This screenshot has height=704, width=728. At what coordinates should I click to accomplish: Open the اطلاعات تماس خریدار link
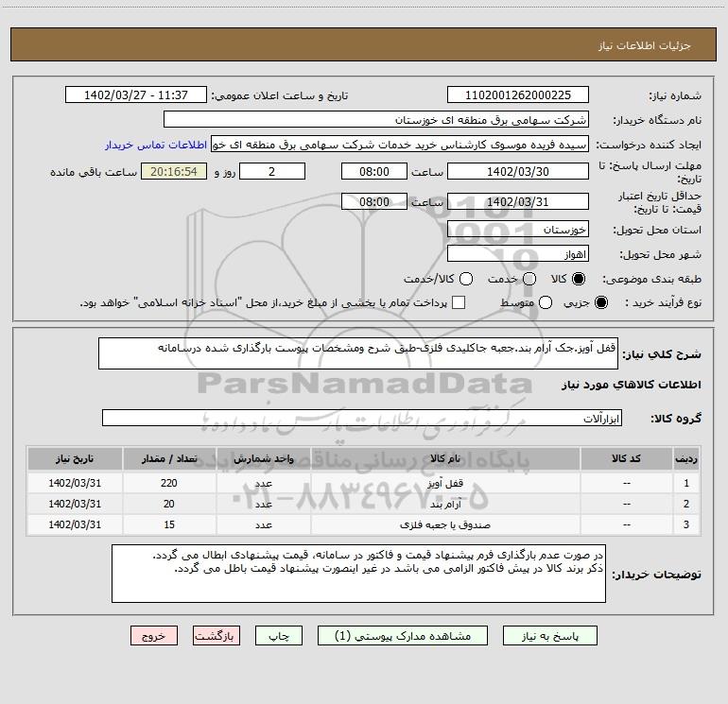pyautogui.click(x=156, y=145)
